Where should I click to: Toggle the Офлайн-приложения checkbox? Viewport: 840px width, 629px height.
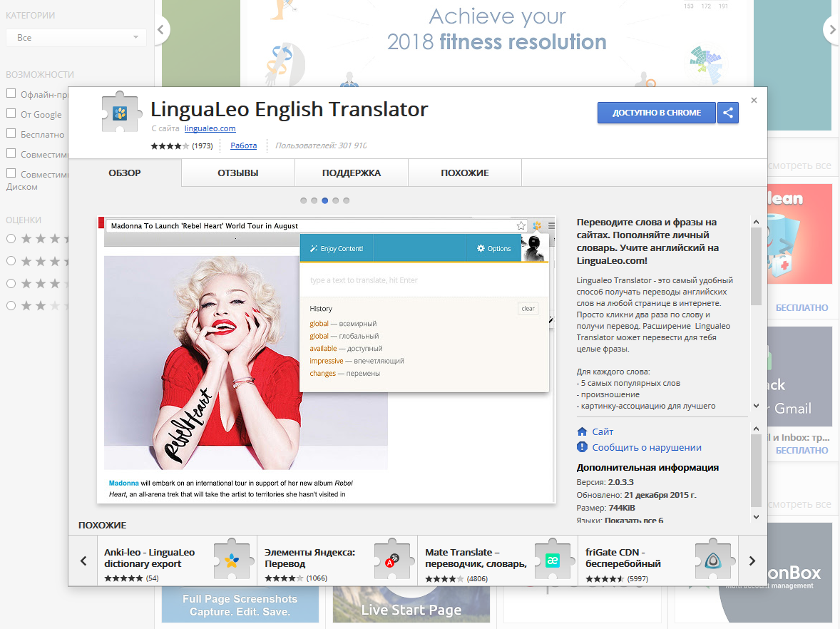[x=11, y=93]
